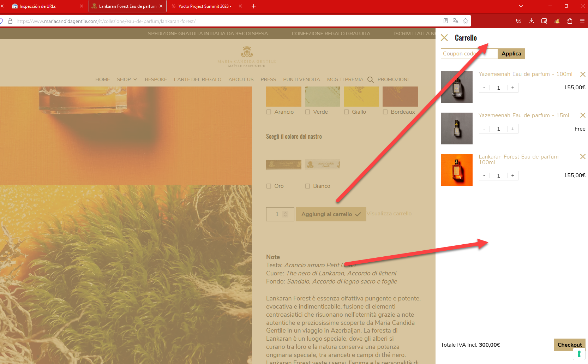Screen dimensions: 588x364
Task: Open PROMOZIONI page
Action: click(x=393, y=80)
